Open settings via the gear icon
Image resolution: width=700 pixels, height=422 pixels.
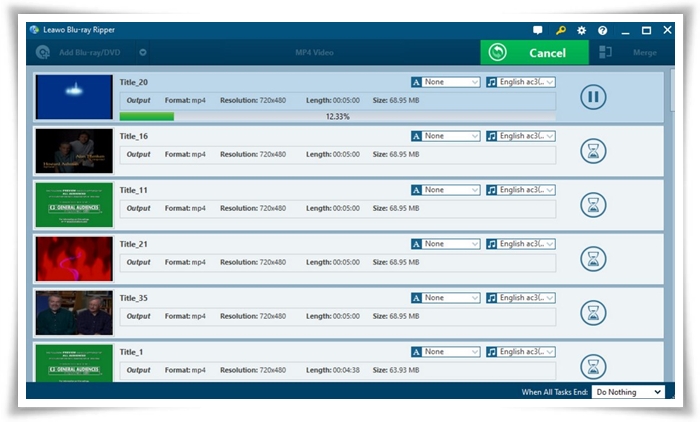pyautogui.click(x=581, y=31)
